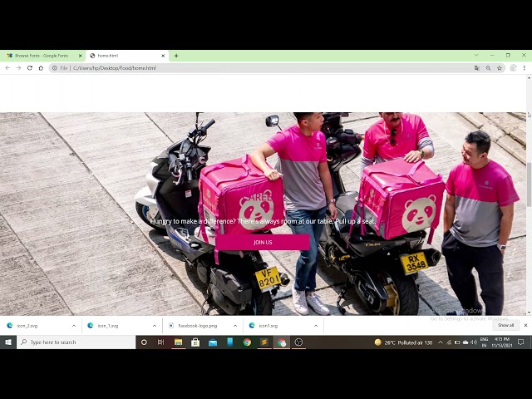Screen dimensions: 532x399
Task: Open the network status tray icon
Action: click(x=449, y=342)
